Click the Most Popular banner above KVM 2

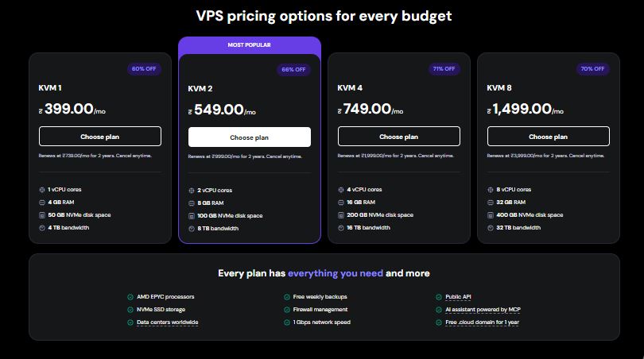250,45
